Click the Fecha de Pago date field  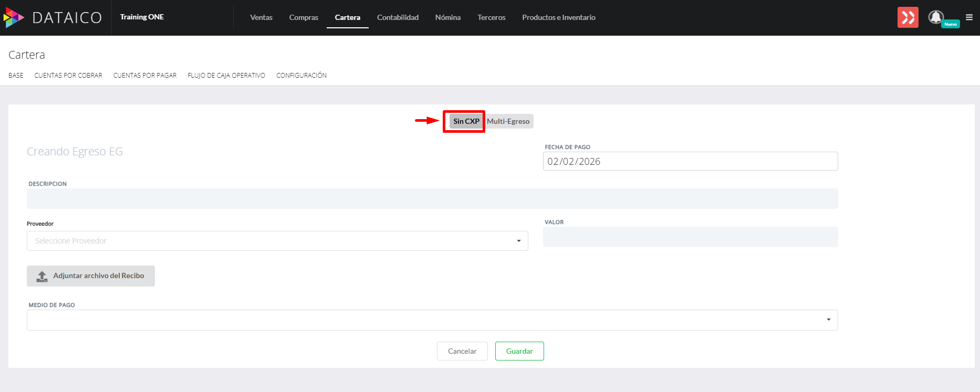coord(690,161)
